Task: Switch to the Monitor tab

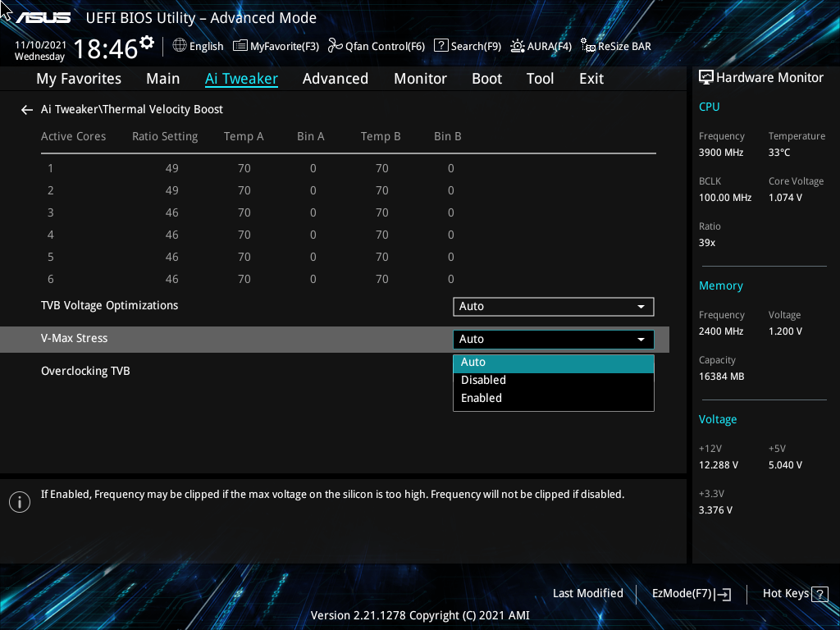Action: [x=421, y=79]
